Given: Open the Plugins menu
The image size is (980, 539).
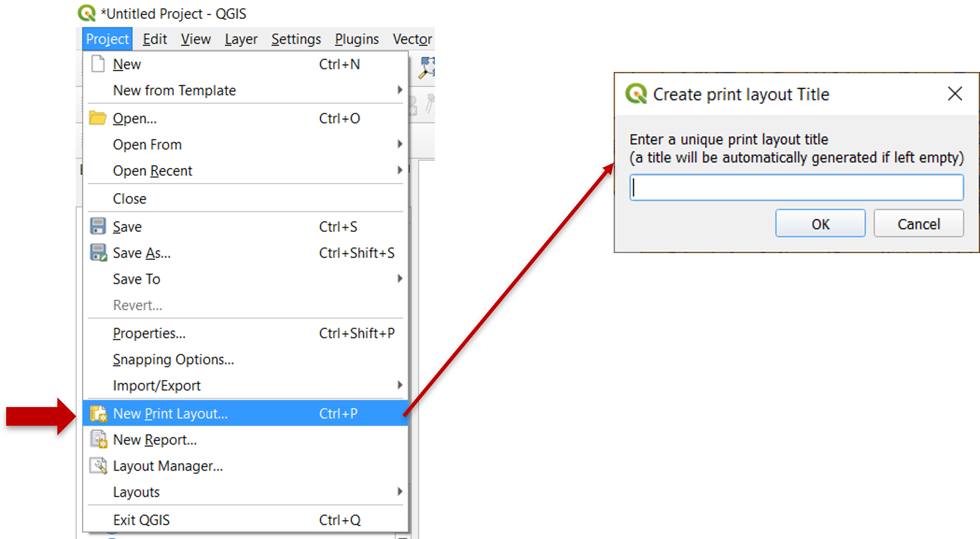Looking at the screenshot, I should pos(357,39).
